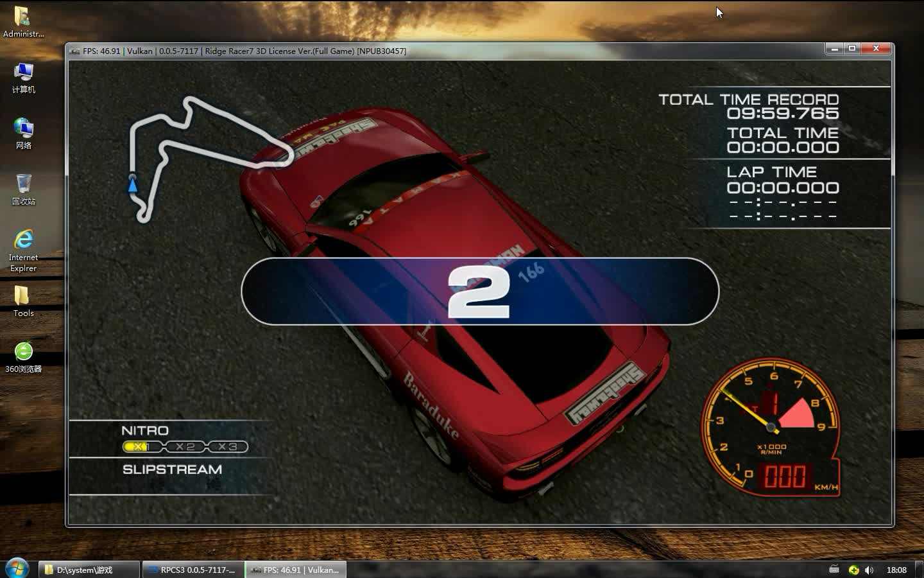Switch to RPCS3 0.0.5-7117 taskbar window

[x=193, y=570]
